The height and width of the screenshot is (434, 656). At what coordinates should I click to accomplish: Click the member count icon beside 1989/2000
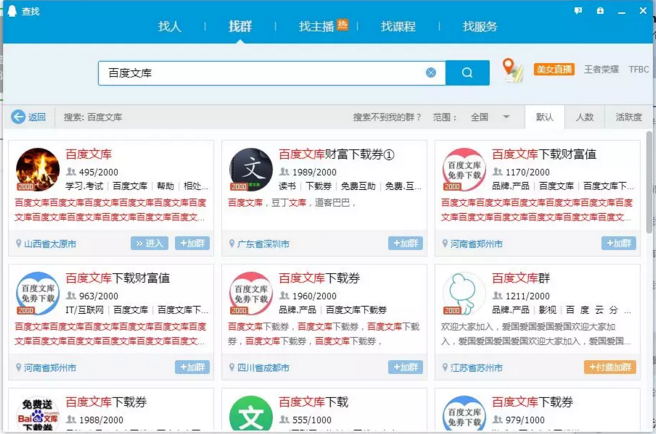(x=284, y=172)
